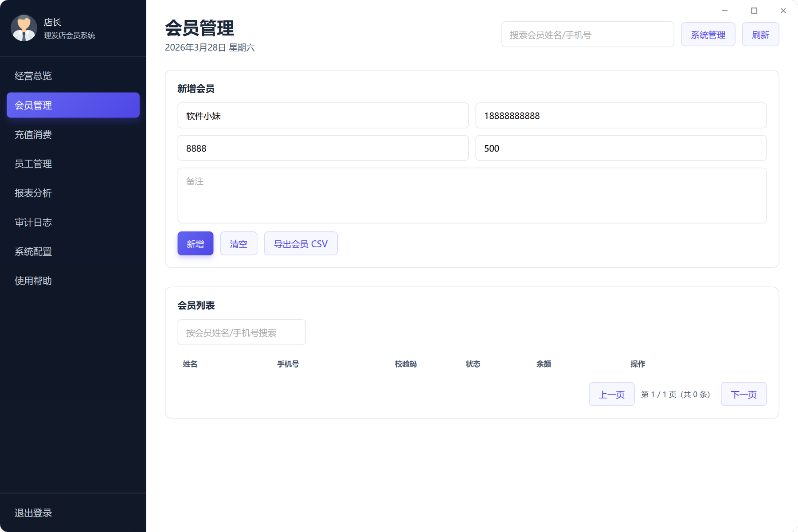This screenshot has height=532, width=798.
Task: Click the 刷新 button
Action: (760, 35)
